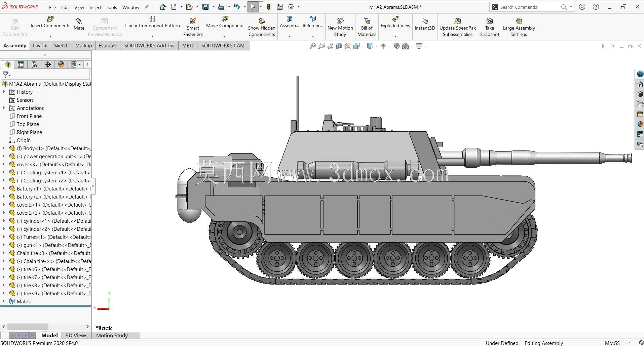The height and width of the screenshot is (346, 644).
Task: Open the FeatureManager design tree tab
Action: (7, 64)
